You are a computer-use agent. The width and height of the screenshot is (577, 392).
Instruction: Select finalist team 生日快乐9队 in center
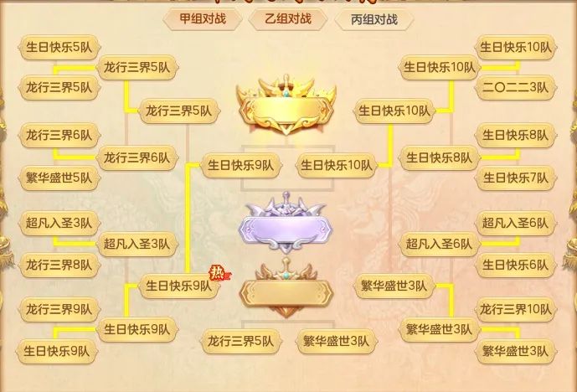coord(241,165)
